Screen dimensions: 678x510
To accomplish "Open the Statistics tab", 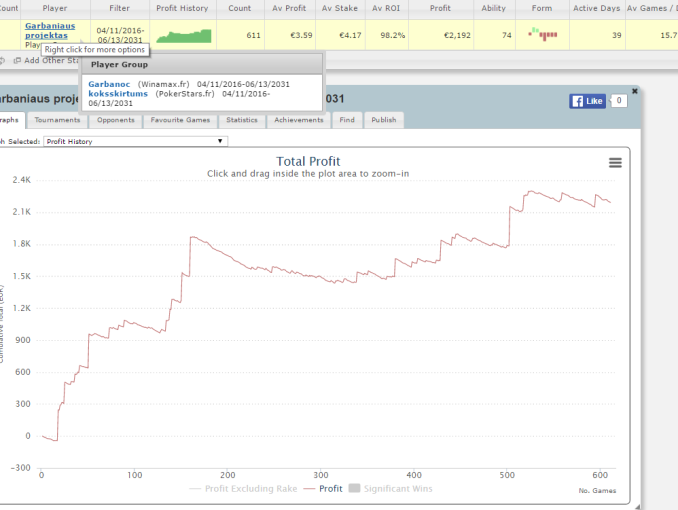I will 241,120.
